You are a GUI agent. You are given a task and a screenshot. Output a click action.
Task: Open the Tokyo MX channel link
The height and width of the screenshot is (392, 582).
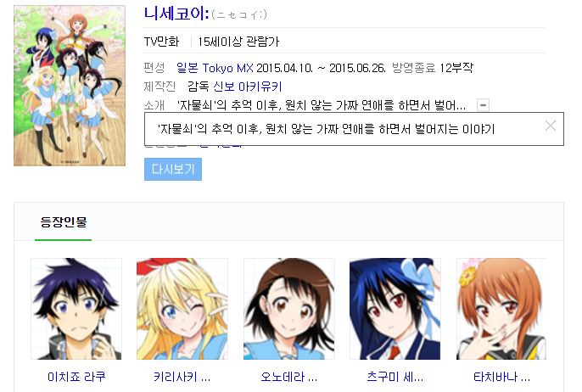point(228,68)
